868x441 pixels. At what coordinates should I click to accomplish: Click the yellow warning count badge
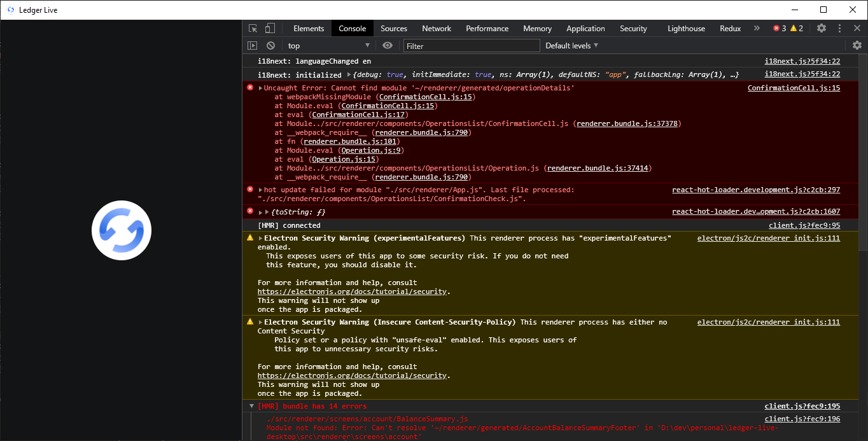pyautogui.click(x=797, y=28)
